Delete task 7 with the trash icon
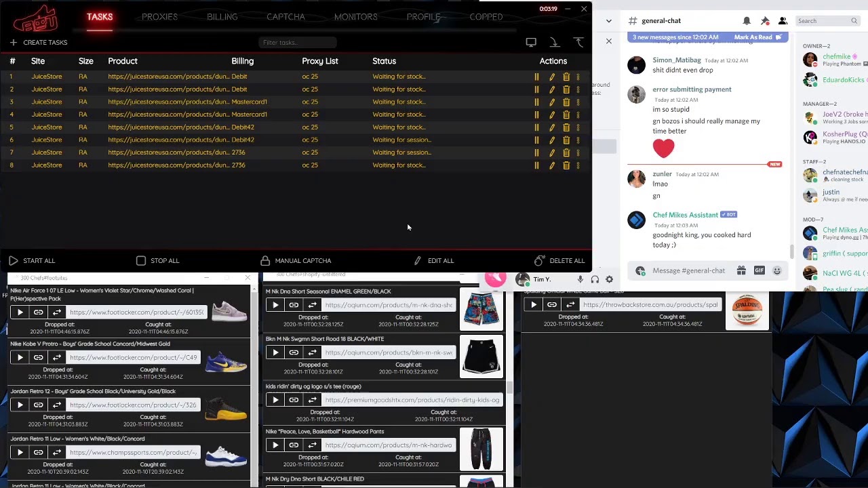 tap(566, 152)
